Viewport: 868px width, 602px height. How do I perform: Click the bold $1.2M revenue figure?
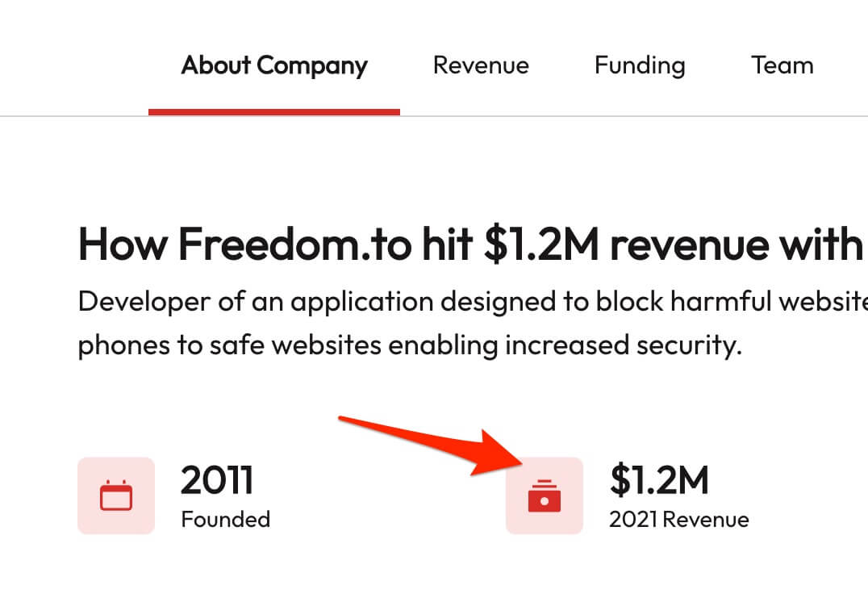pyautogui.click(x=659, y=479)
